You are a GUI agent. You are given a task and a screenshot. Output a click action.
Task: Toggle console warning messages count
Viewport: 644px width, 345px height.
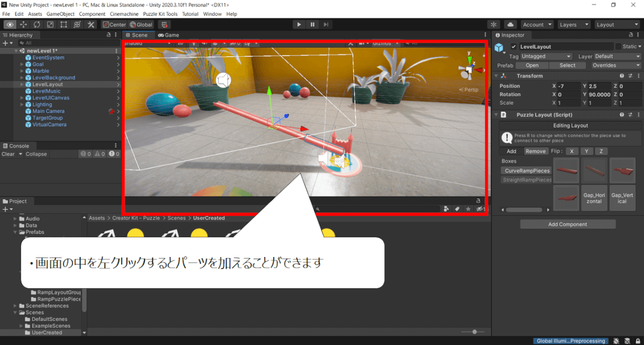99,154
